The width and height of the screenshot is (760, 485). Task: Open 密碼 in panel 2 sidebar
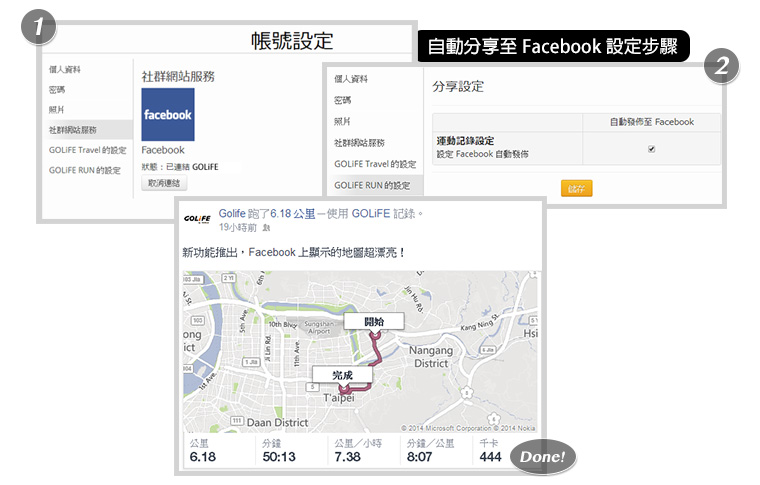click(x=343, y=100)
